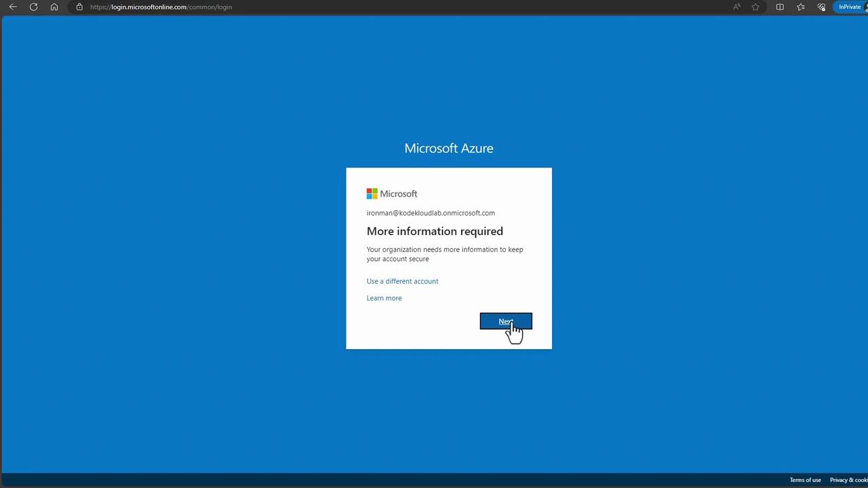The width and height of the screenshot is (868, 488).
Task: Add this page to favorites star
Action: tap(755, 7)
